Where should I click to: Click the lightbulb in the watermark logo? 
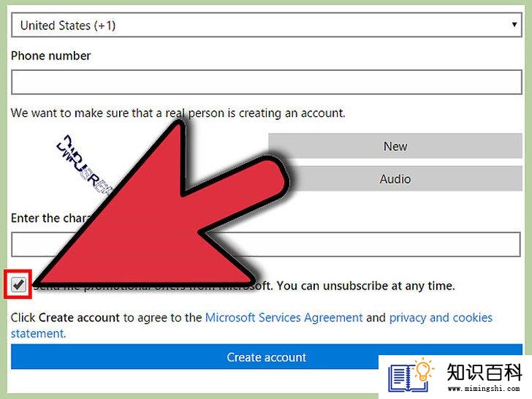click(x=424, y=370)
